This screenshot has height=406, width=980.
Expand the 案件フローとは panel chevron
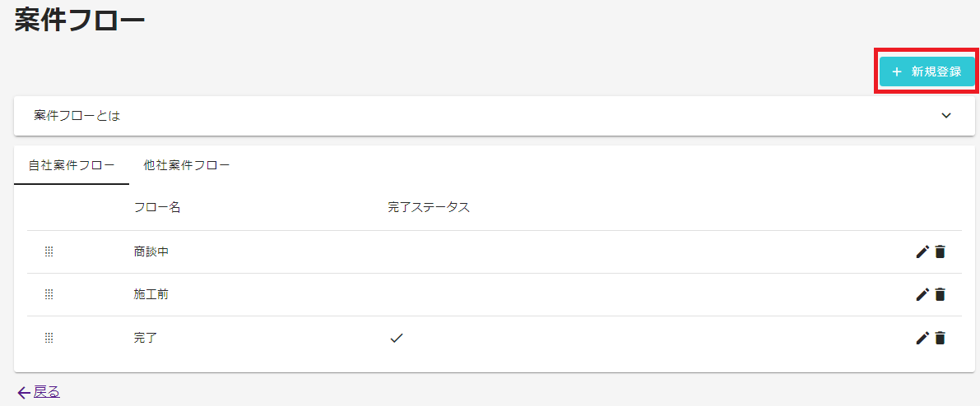click(x=946, y=116)
